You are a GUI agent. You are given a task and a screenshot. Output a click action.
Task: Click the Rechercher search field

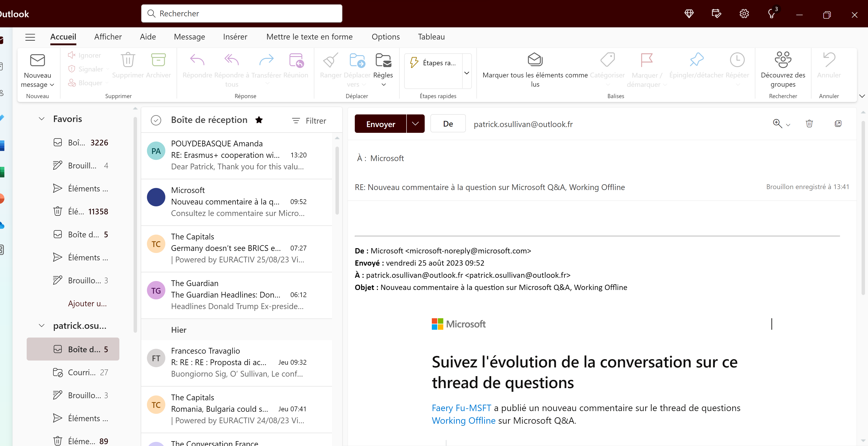[x=242, y=14]
